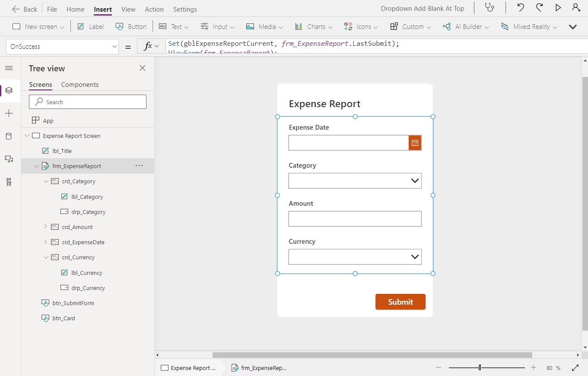Viewport: 588px width, 376px height.
Task: Open the Charts insert dropdown
Action: (x=314, y=26)
